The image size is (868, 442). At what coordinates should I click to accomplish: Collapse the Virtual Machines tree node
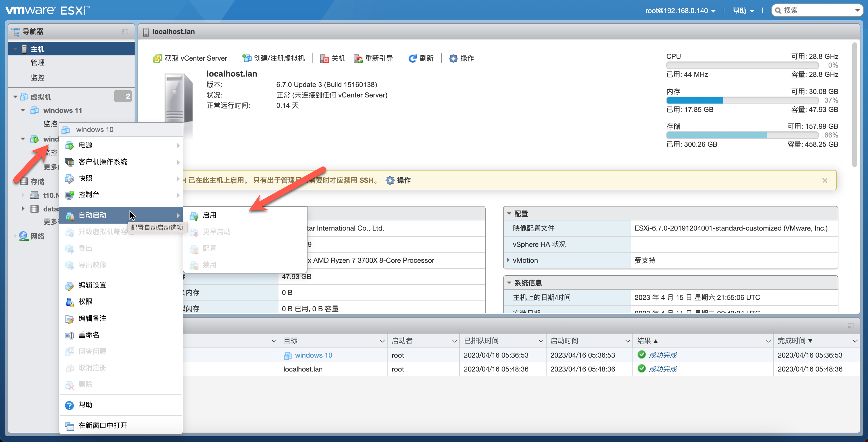coord(15,97)
